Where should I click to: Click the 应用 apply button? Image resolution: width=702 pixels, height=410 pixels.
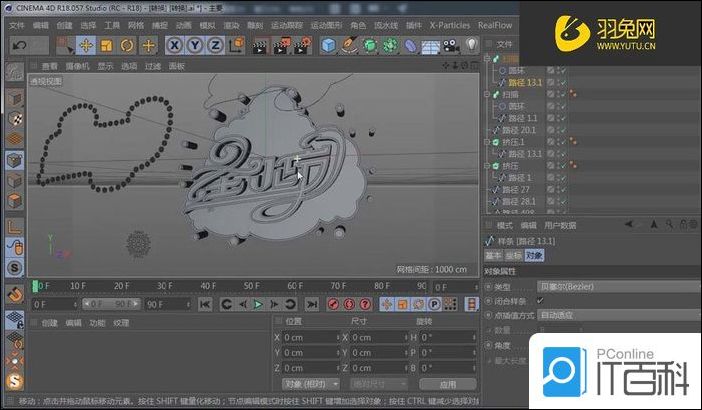447,383
